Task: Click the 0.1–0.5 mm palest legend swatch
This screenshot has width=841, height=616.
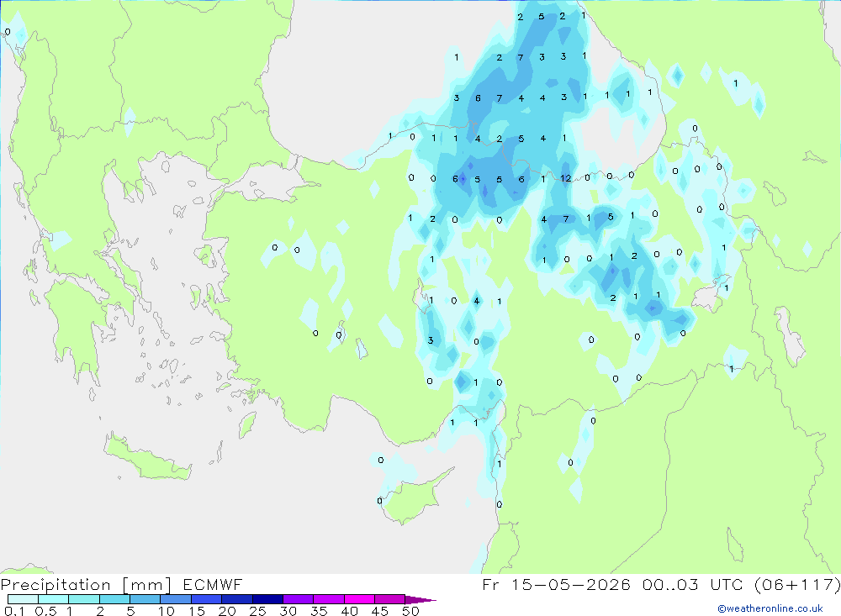Action: 23,599
